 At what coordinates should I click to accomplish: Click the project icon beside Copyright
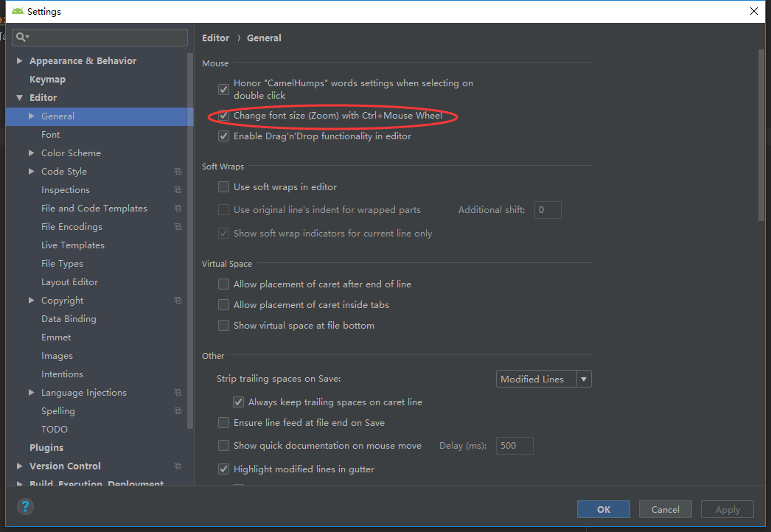coord(177,300)
